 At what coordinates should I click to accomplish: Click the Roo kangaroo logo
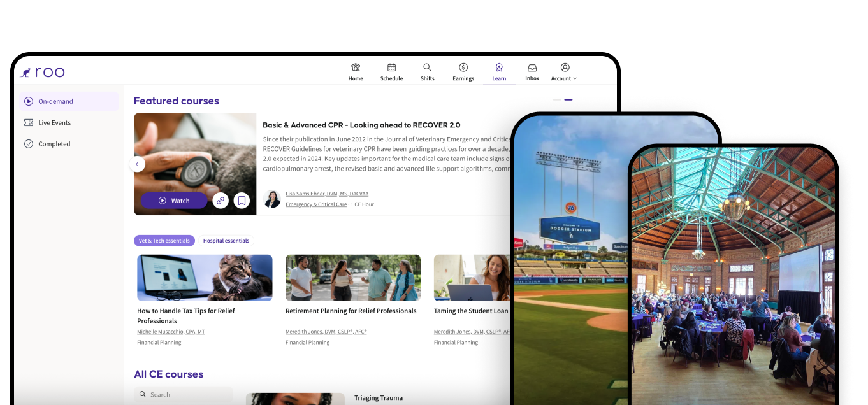click(x=43, y=73)
